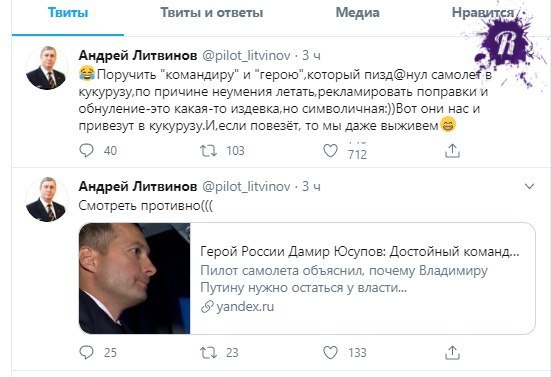Open avatar photo of first tweet author
551x377 pixels.
[46, 67]
